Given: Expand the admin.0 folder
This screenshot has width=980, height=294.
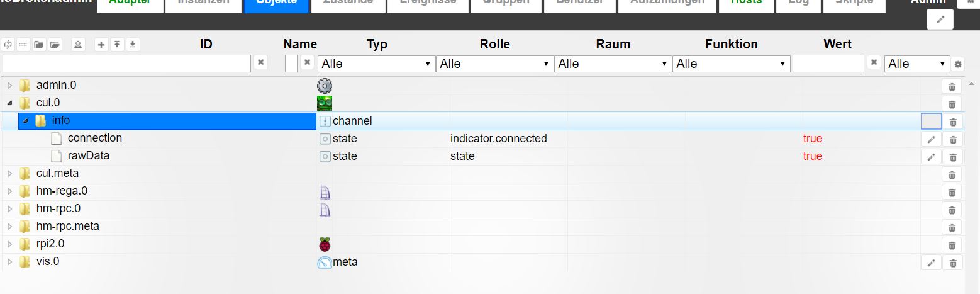Looking at the screenshot, I should (x=9, y=86).
